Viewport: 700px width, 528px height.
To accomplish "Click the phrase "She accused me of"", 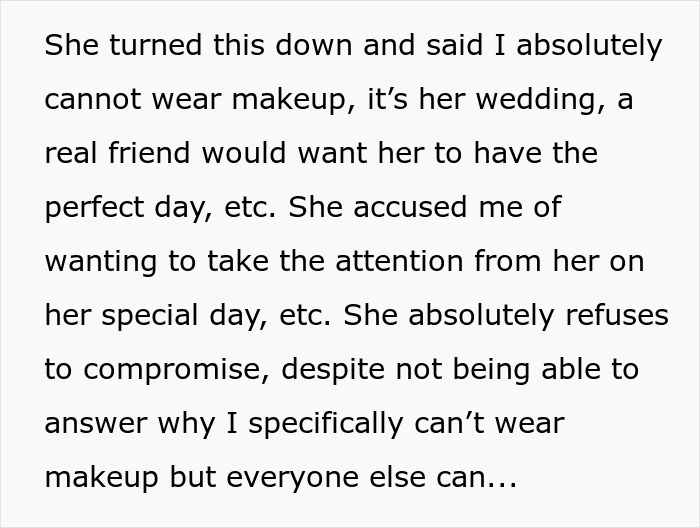I will point(425,207).
